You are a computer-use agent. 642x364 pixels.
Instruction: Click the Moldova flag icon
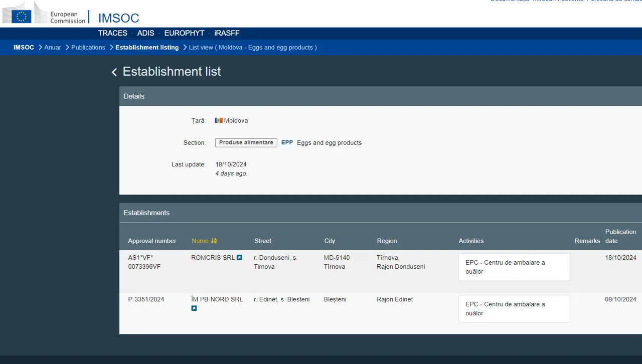[x=219, y=121]
